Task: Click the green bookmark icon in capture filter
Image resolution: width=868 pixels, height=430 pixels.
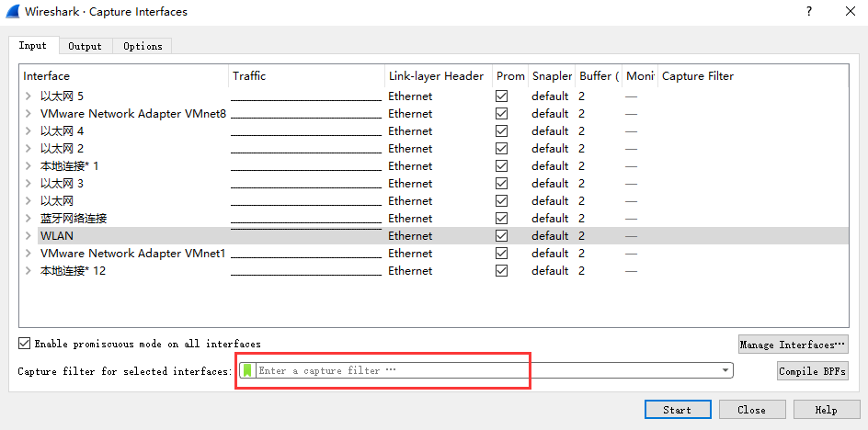Action: [247, 370]
